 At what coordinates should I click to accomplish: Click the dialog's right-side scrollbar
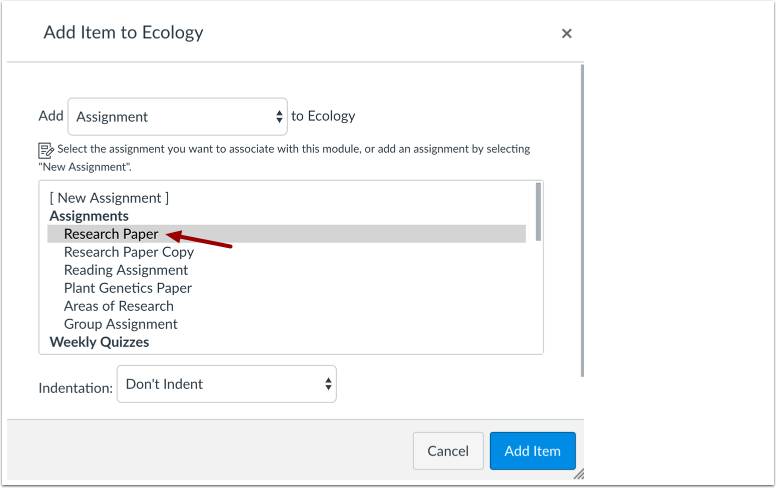pos(582,220)
